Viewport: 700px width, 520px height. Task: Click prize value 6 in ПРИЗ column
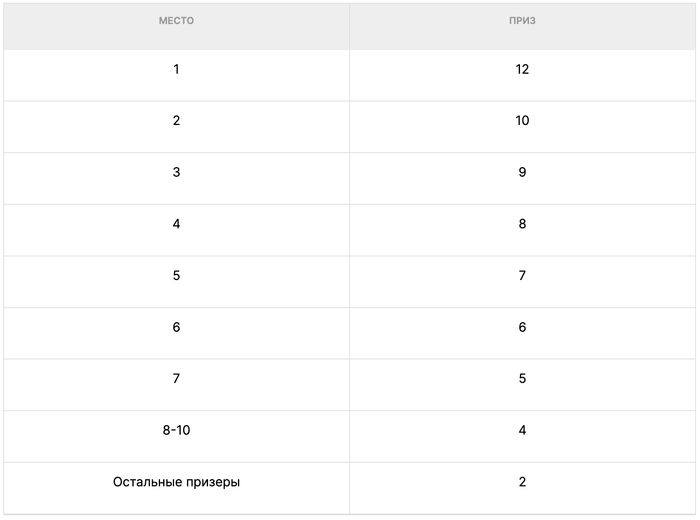pyautogui.click(x=522, y=328)
